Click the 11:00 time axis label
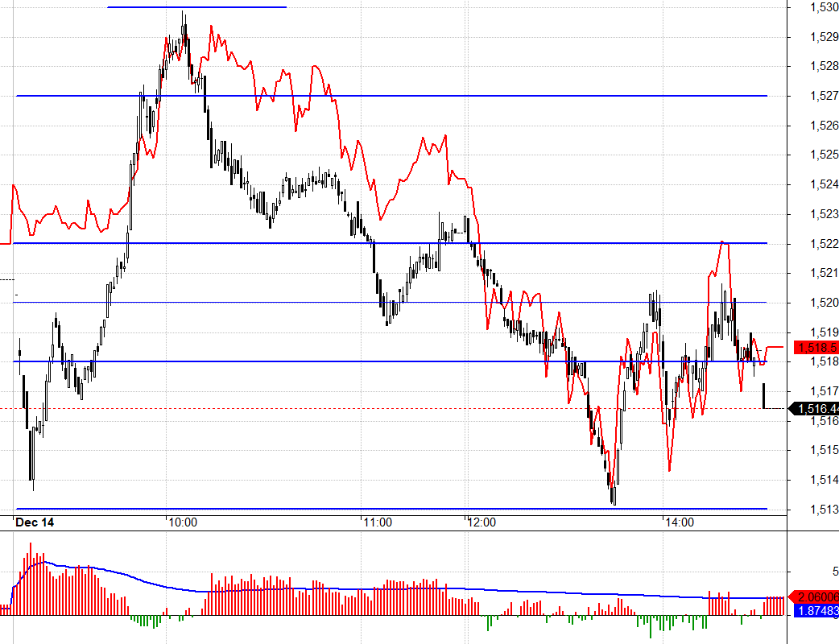 tap(378, 522)
